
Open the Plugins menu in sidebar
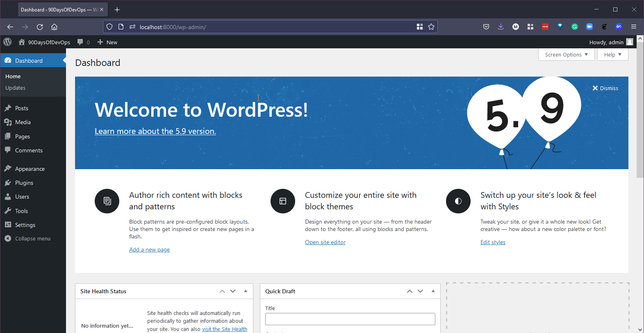click(x=24, y=183)
